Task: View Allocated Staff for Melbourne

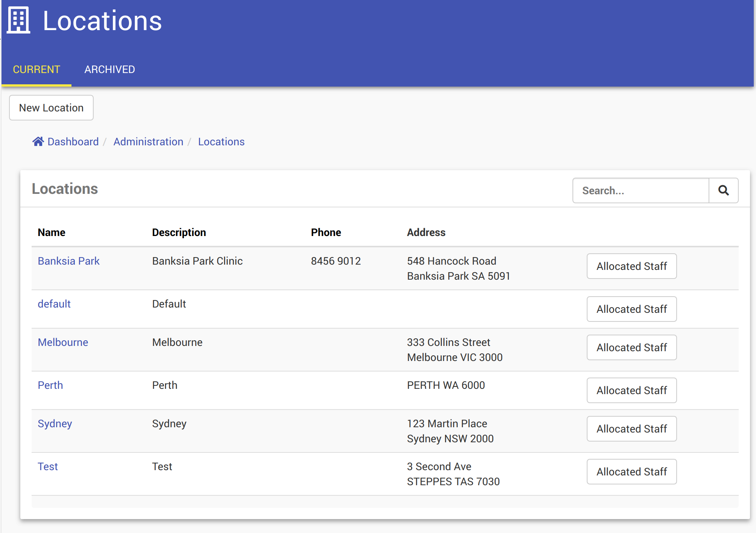Action: (632, 347)
